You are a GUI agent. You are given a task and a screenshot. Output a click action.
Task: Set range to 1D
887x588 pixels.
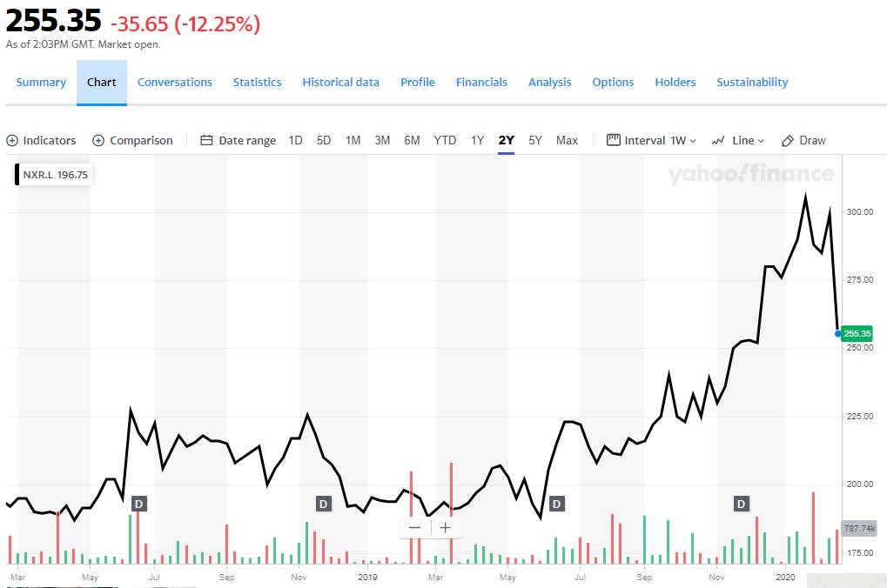click(x=295, y=140)
